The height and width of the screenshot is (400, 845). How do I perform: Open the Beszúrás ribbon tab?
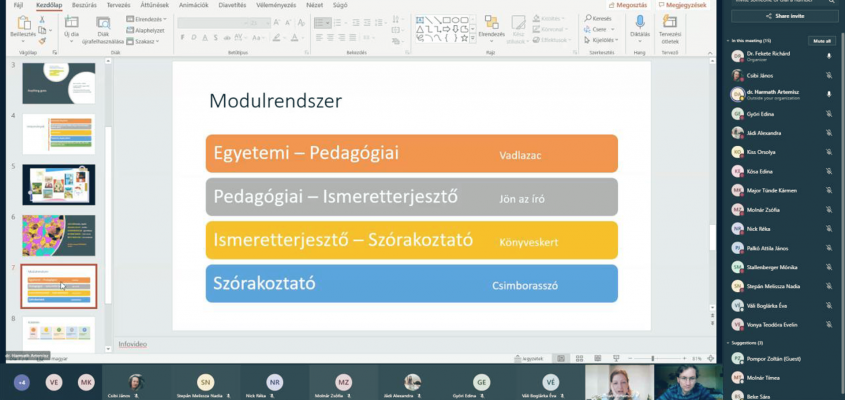84,5
